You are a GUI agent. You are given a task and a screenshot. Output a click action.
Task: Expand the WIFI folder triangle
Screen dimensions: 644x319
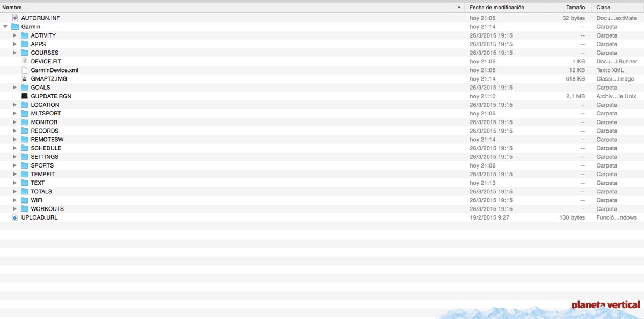click(15, 200)
